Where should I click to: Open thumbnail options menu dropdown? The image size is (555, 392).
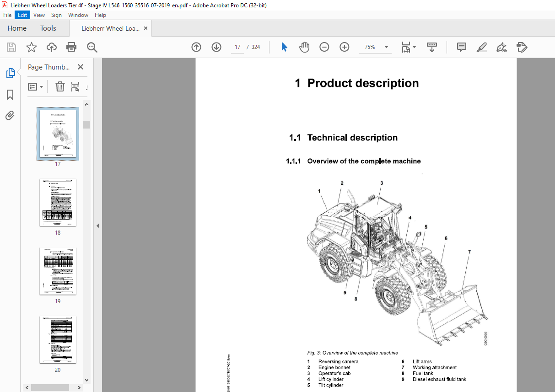(x=35, y=86)
